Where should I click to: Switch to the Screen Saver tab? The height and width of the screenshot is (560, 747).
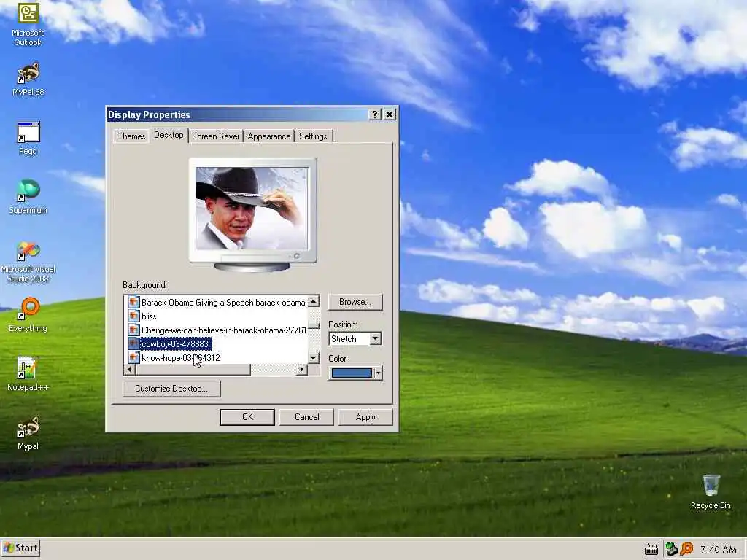215,136
